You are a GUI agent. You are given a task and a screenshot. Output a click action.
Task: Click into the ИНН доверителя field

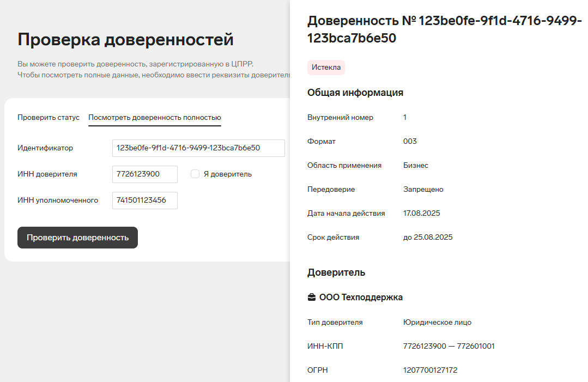coord(145,174)
